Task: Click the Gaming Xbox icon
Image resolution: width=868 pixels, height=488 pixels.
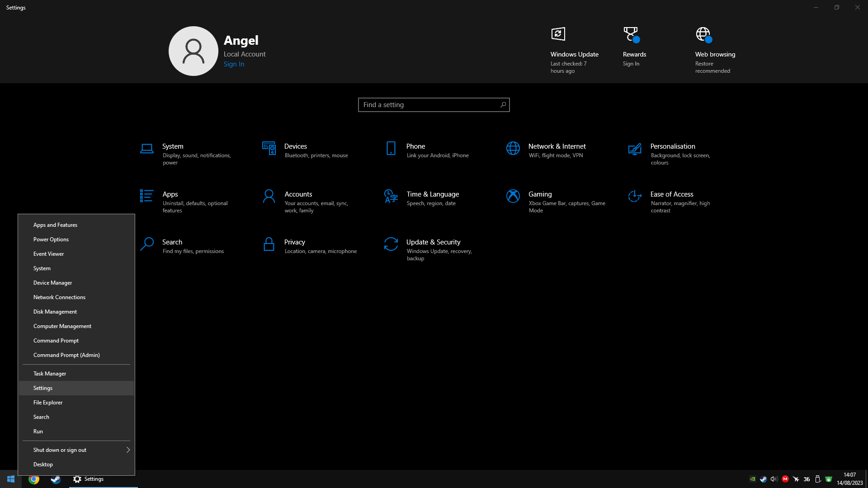Action: (513, 196)
